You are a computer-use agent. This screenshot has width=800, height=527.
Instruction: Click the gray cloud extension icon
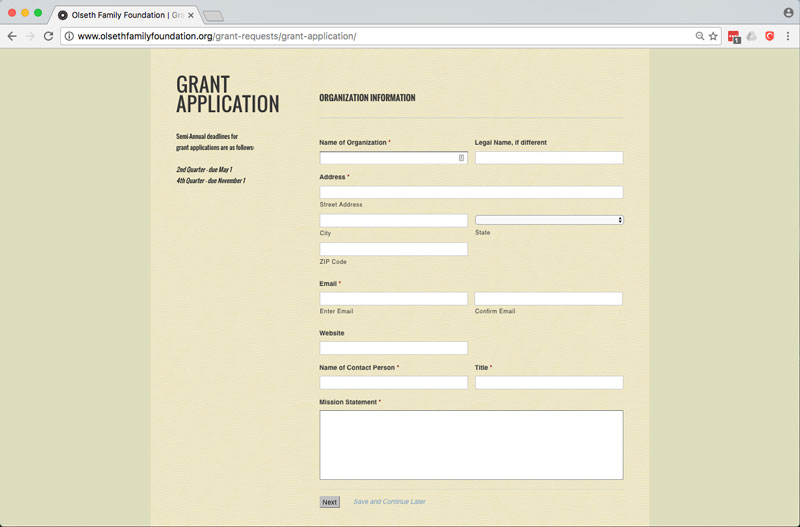point(751,36)
